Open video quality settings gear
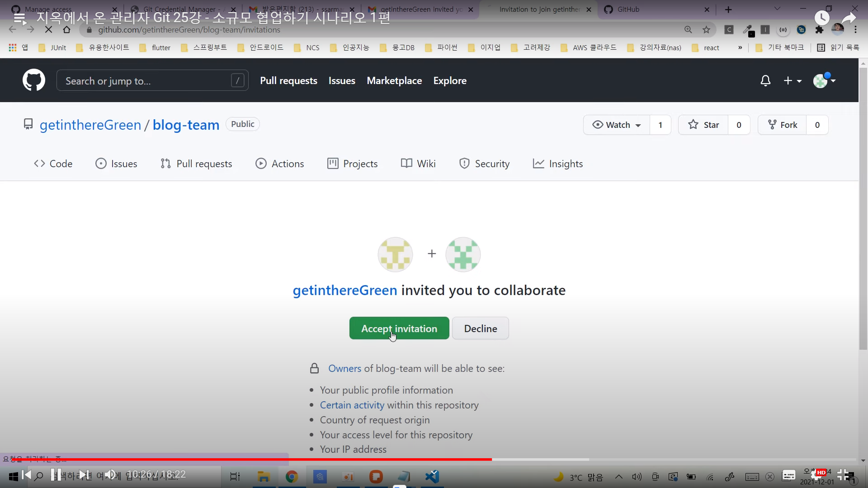The height and width of the screenshot is (488, 868). pos(817,474)
